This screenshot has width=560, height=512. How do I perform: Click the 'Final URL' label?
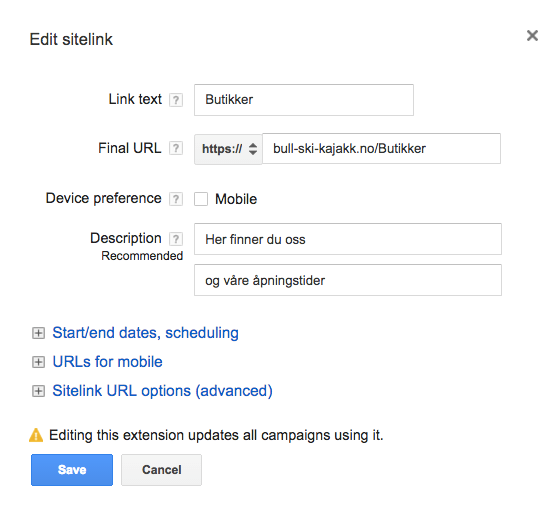[x=130, y=148]
